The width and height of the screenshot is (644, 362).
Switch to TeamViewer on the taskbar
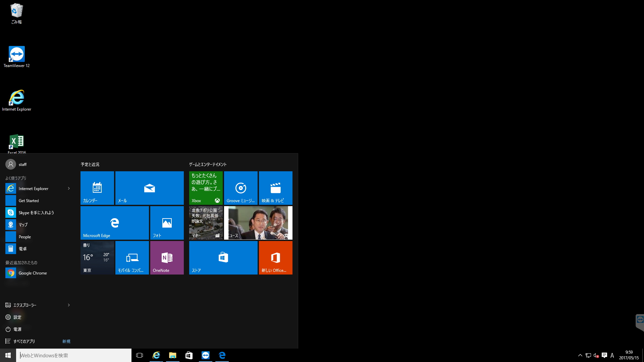[206, 355]
